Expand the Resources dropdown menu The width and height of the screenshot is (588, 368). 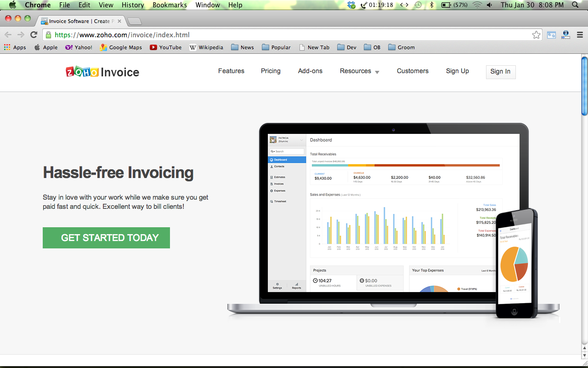[x=359, y=71]
